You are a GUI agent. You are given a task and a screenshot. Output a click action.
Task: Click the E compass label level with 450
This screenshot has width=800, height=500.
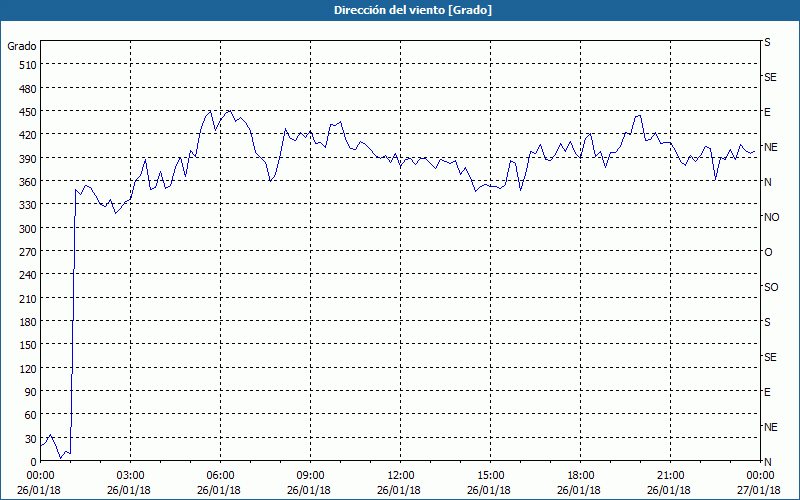coord(767,112)
